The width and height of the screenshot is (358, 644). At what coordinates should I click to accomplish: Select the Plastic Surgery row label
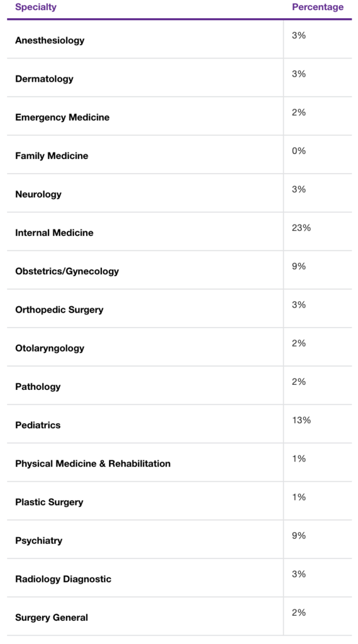point(49,502)
